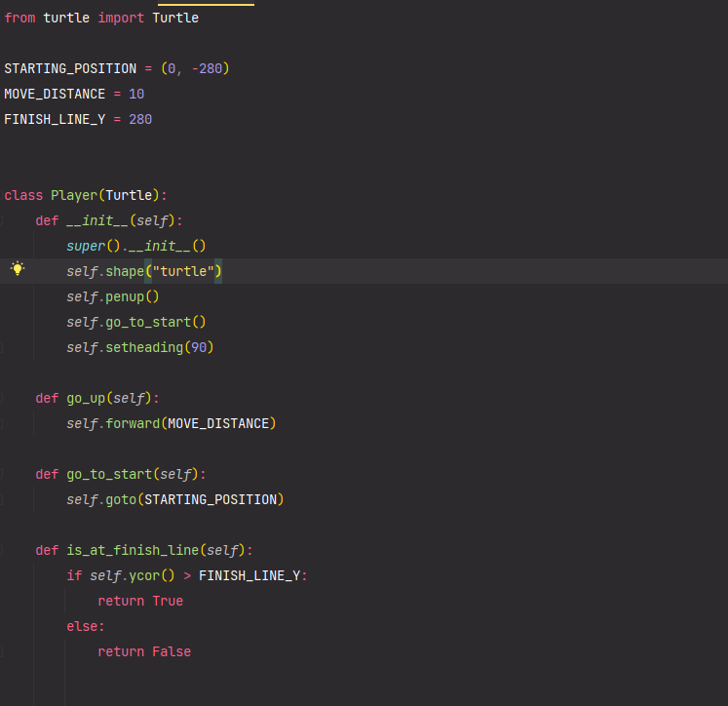728x706 pixels.
Task: Click 'return False' statement
Action: pos(144,651)
